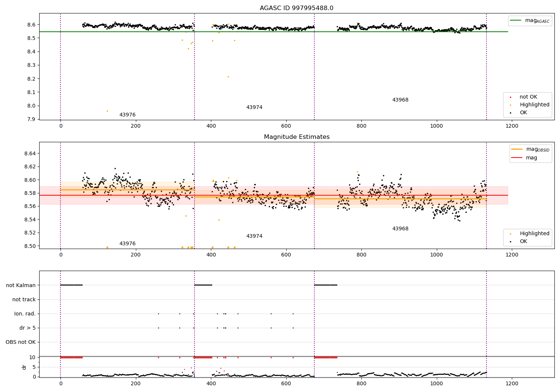Click the "not track" row label
This screenshot has width=560, height=392.
(24, 299)
